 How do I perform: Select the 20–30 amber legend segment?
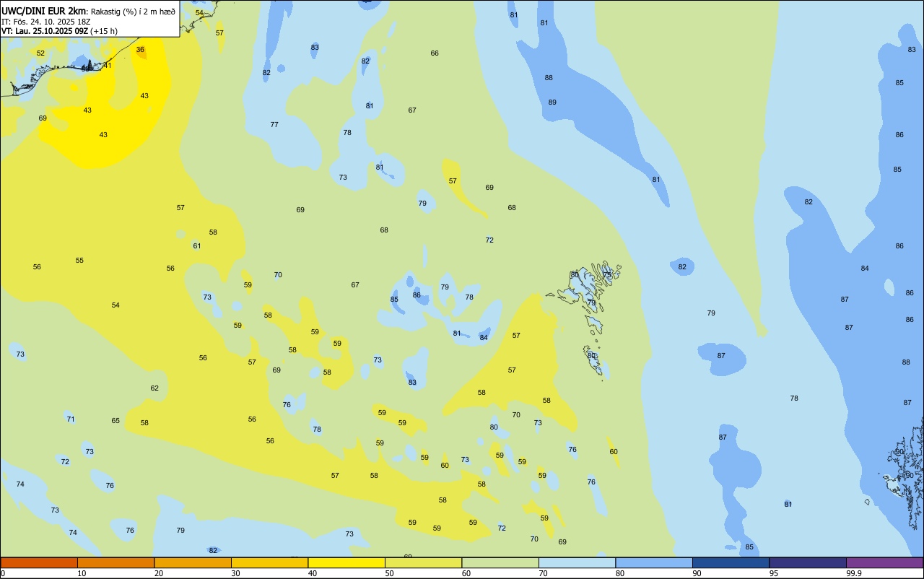point(193,562)
